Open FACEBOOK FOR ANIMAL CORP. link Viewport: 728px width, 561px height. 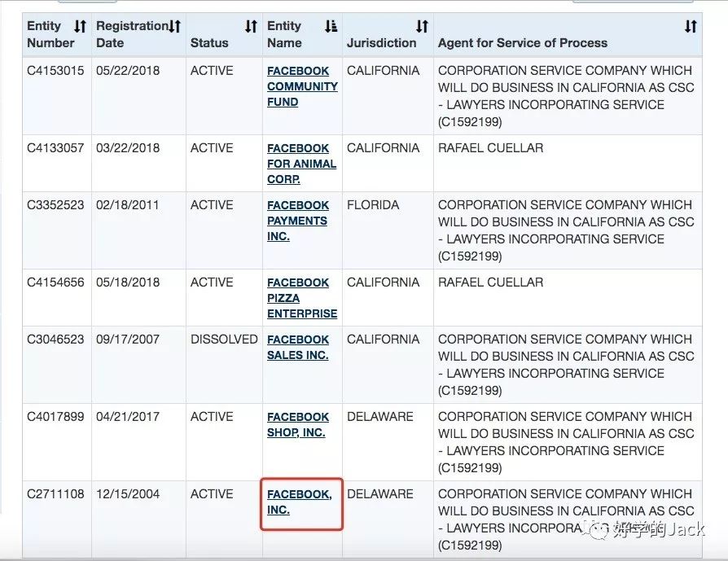(x=301, y=164)
